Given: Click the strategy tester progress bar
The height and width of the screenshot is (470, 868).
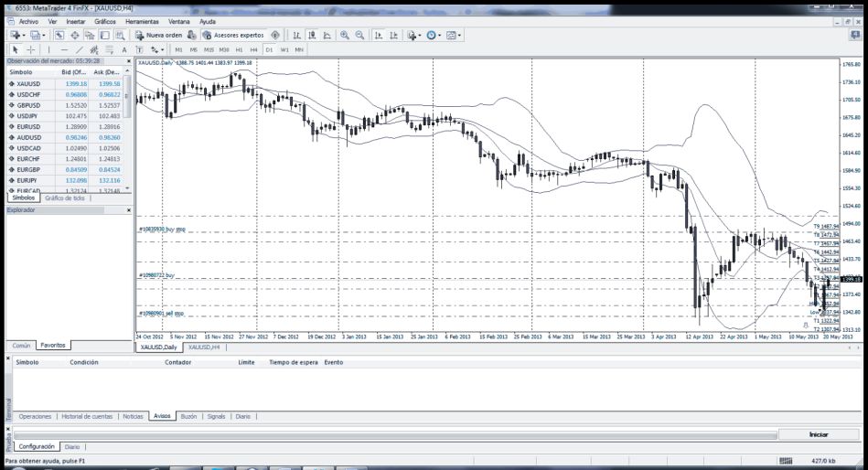Looking at the screenshot, I should [x=393, y=434].
